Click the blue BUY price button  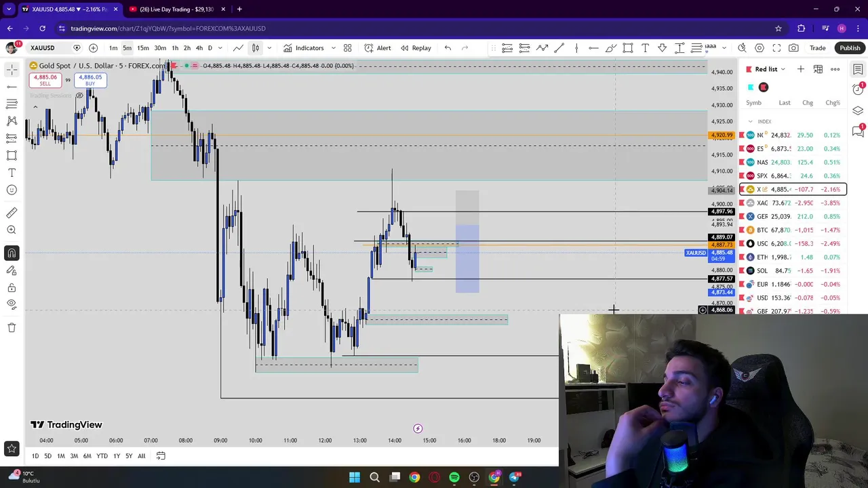pos(90,79)
